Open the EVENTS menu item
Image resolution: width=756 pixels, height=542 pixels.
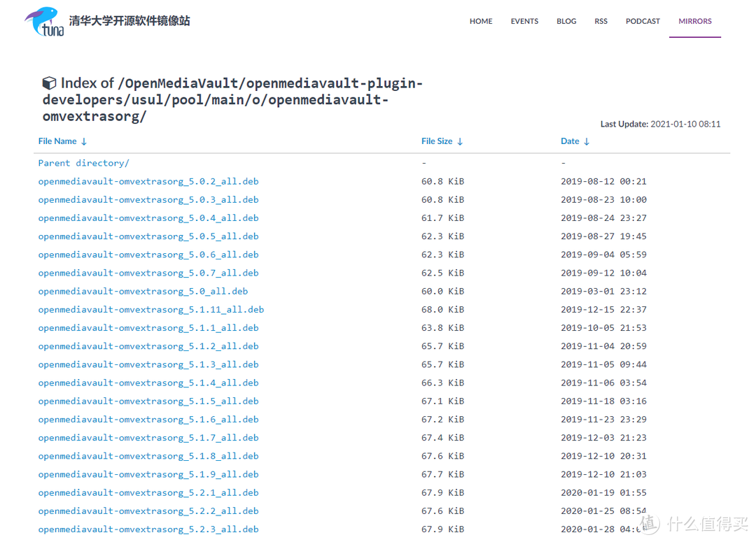tap(524, 21)
